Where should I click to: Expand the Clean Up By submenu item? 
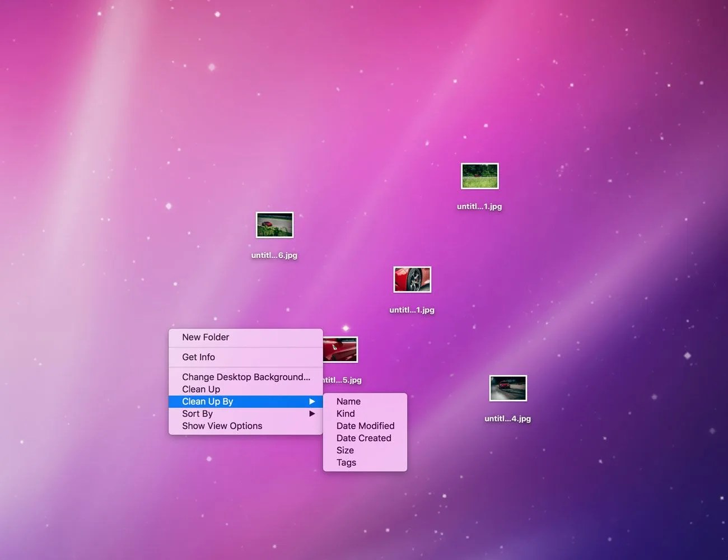pyautogui.click(x=246, y=402)
